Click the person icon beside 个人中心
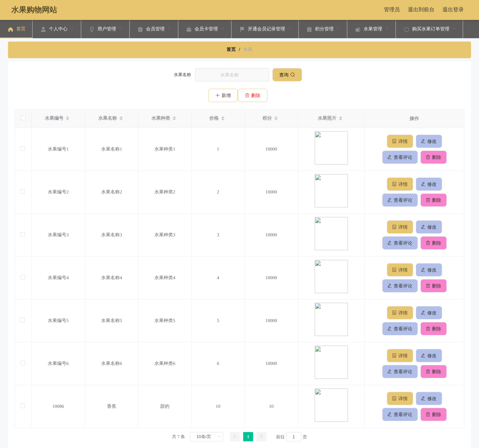 point(43,29)
